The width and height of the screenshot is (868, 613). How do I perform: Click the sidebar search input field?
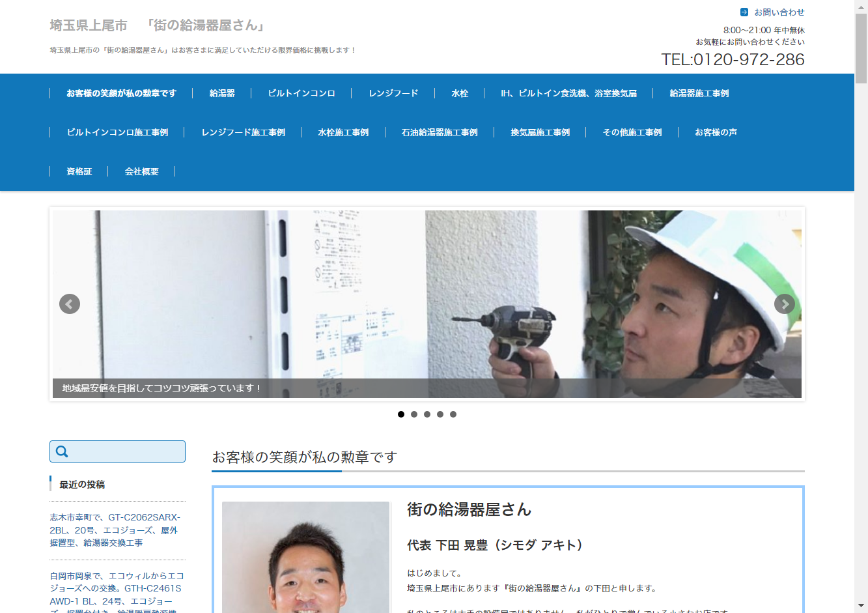pos(117,451)
